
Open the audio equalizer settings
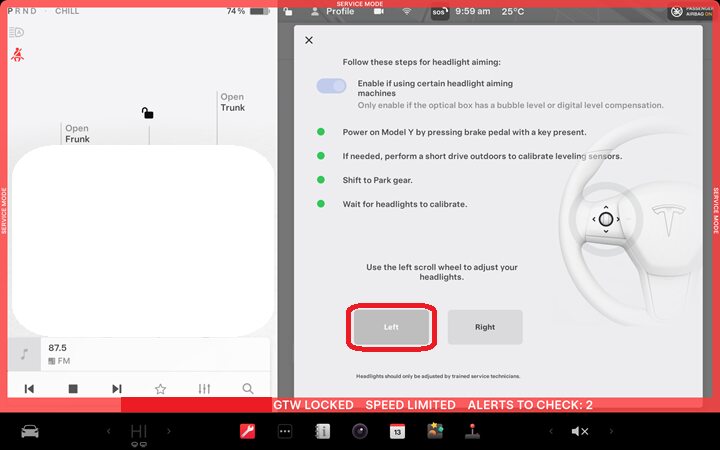[x=204, y=389]
